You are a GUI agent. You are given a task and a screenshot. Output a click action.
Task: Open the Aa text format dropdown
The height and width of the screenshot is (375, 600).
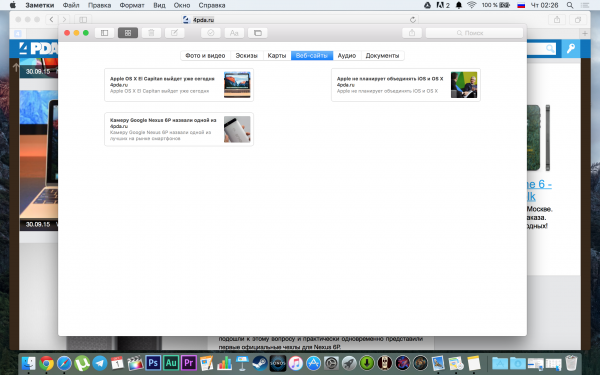tap(234, 33)
